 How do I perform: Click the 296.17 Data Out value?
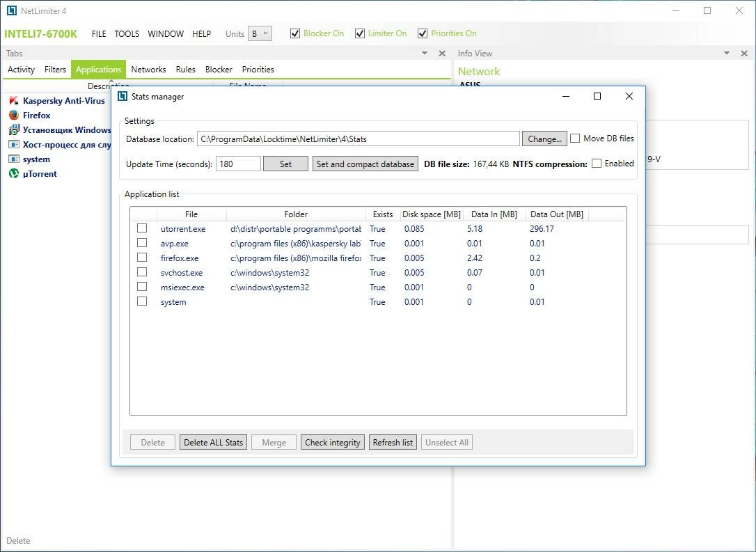[542, 229]
